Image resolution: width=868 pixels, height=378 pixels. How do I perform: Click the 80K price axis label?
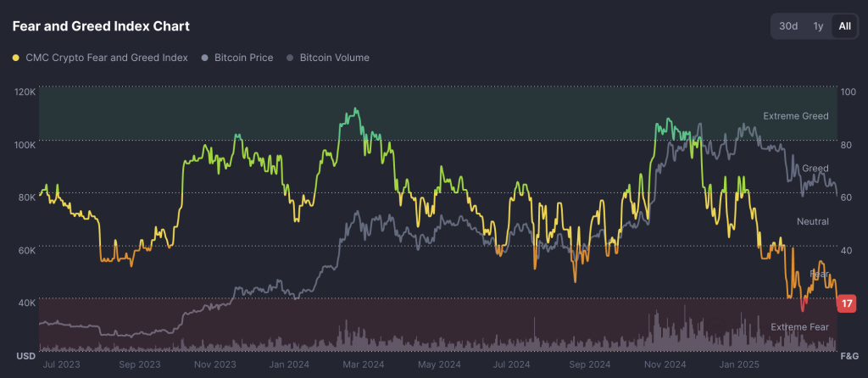[26, 197]
